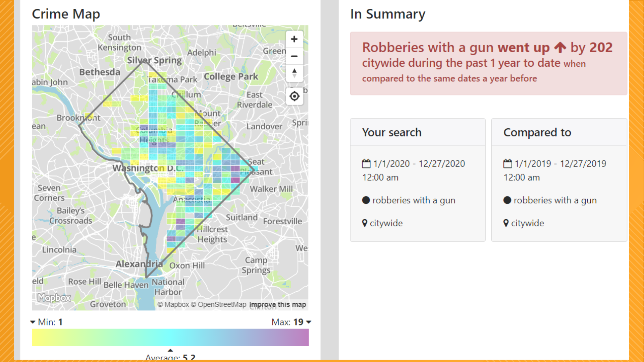Image resolution: width=644 pixels, height=362 pixels.
Task: Click the map pitch up arrow control
Action: coord(294,71)
